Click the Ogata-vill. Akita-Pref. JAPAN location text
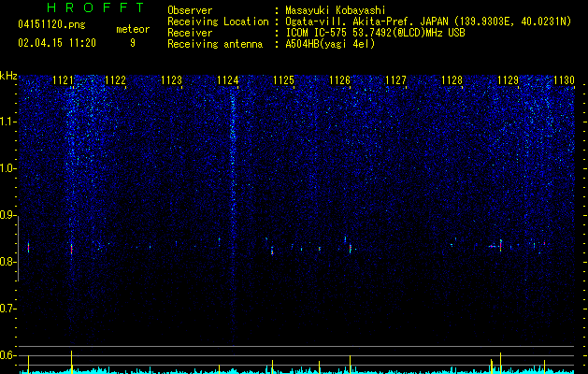The width and height of the screenshot is (588, 374). pyautogui.click(x=428, y=22)
